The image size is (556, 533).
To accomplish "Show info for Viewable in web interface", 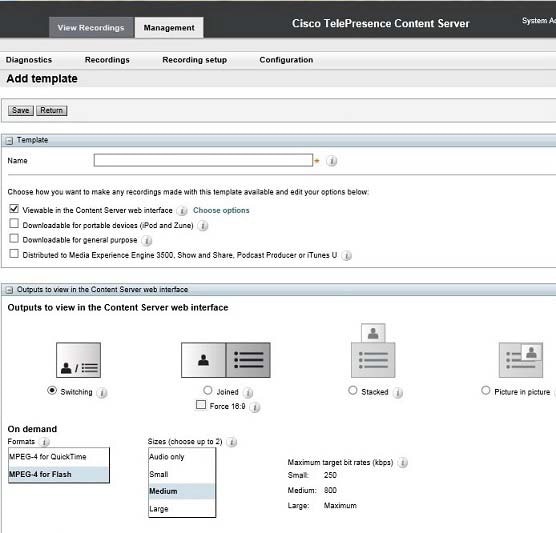I will pos(182,211).
